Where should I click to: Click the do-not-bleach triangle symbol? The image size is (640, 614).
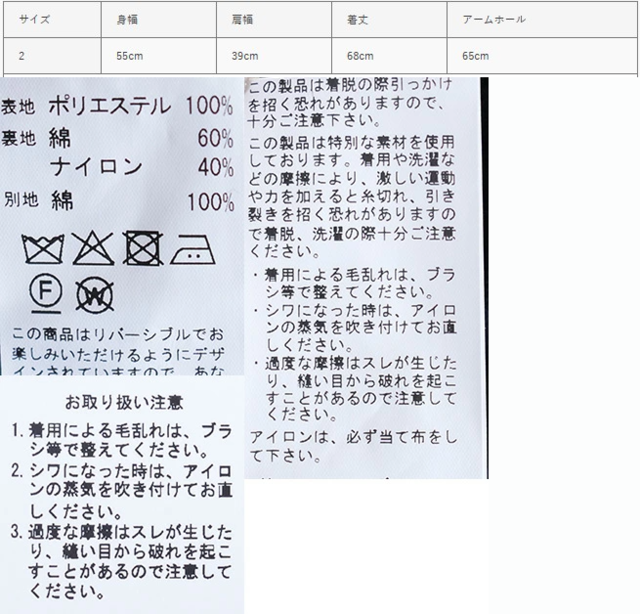click(x=91, y=247)
